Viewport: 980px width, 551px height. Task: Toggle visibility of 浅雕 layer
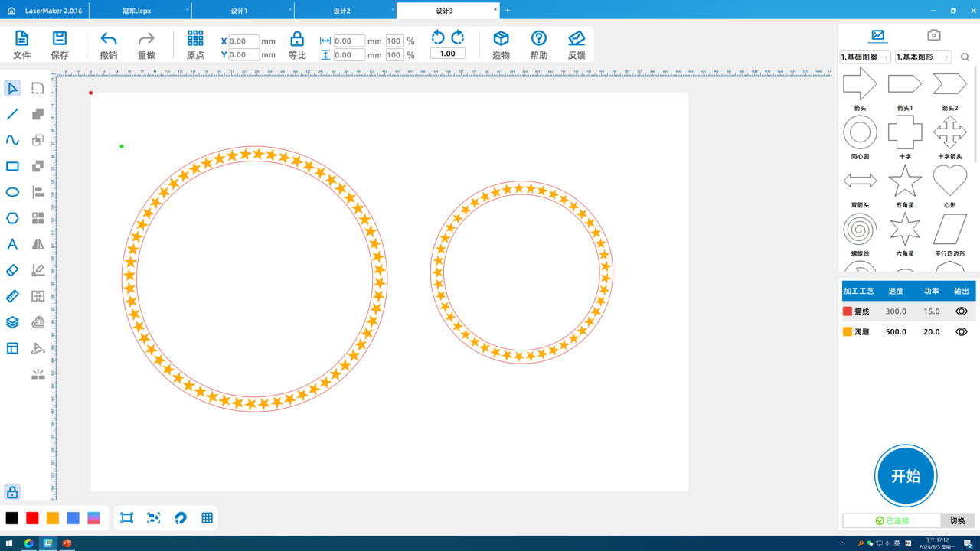click(x=961, y=332)
